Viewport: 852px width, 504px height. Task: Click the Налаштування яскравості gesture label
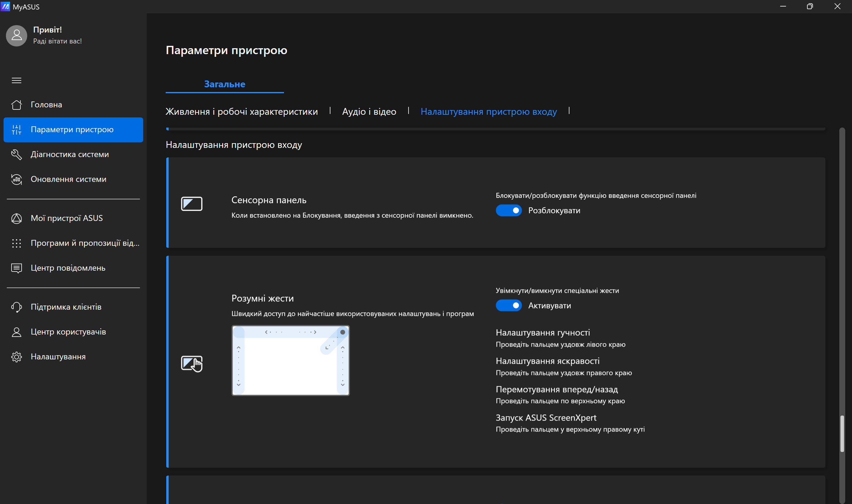tap(547, 361)
